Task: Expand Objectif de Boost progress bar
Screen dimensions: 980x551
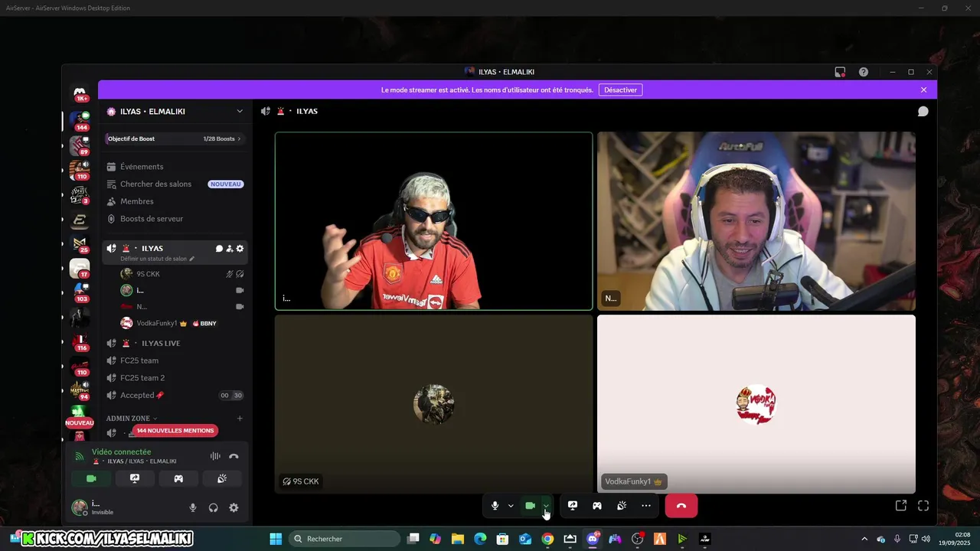Action: click(175, 139)
